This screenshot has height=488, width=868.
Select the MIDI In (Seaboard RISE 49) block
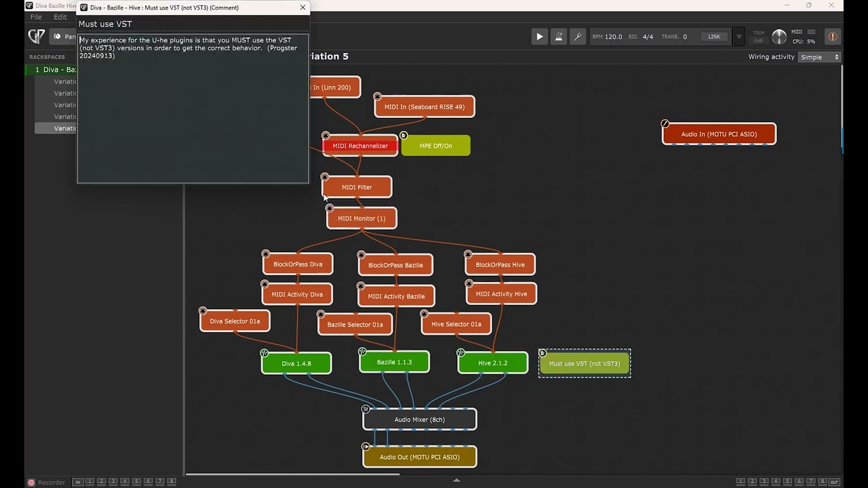tap(425, 106)
